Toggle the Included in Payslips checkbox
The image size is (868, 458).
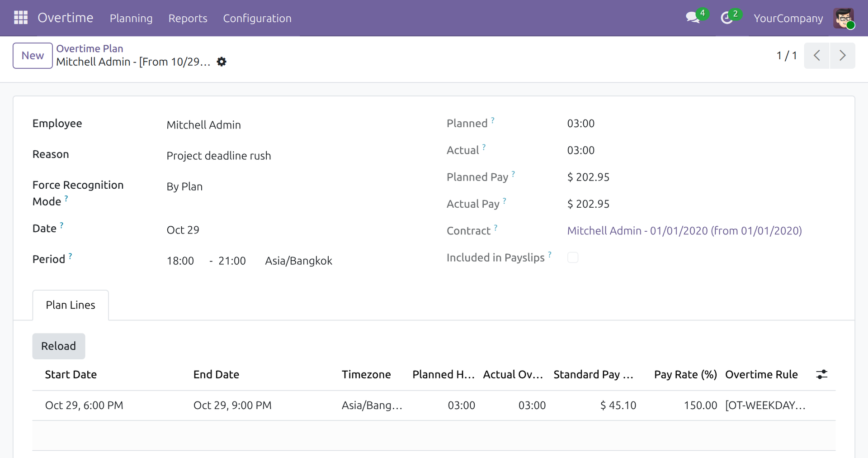(573, 258)
